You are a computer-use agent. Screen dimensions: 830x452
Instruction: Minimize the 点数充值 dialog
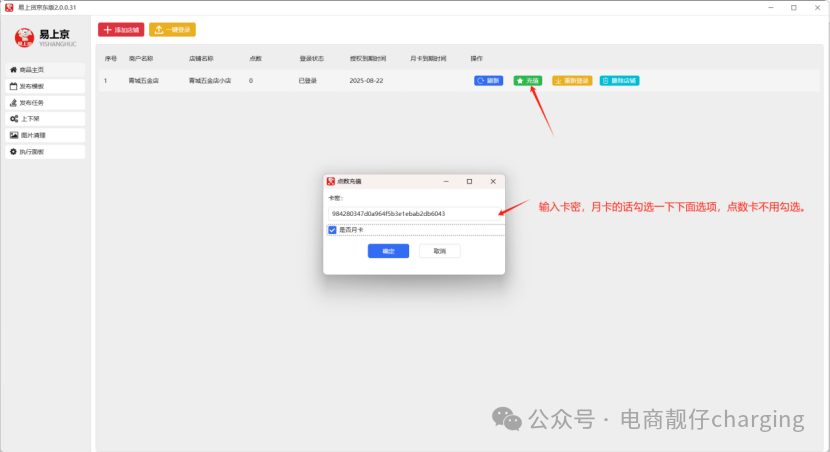point(446,182)
